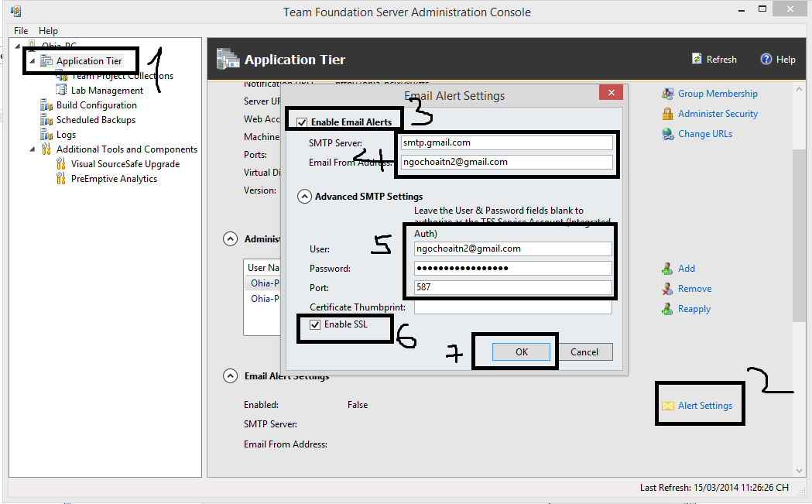Click the Help link in header
Image resolution: width=812 pixels, height=504 pixels.
pyautogui.click(x=786, y=60)
